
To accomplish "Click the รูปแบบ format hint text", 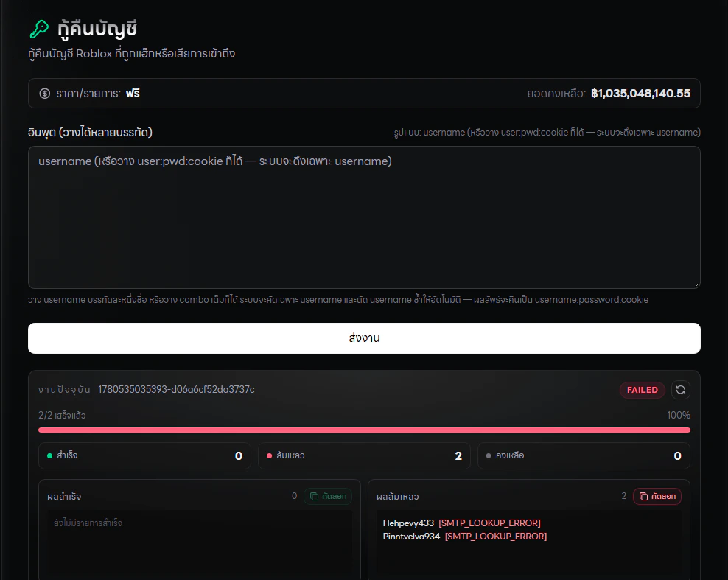I will pyautogui.click(x=547, y=133).
